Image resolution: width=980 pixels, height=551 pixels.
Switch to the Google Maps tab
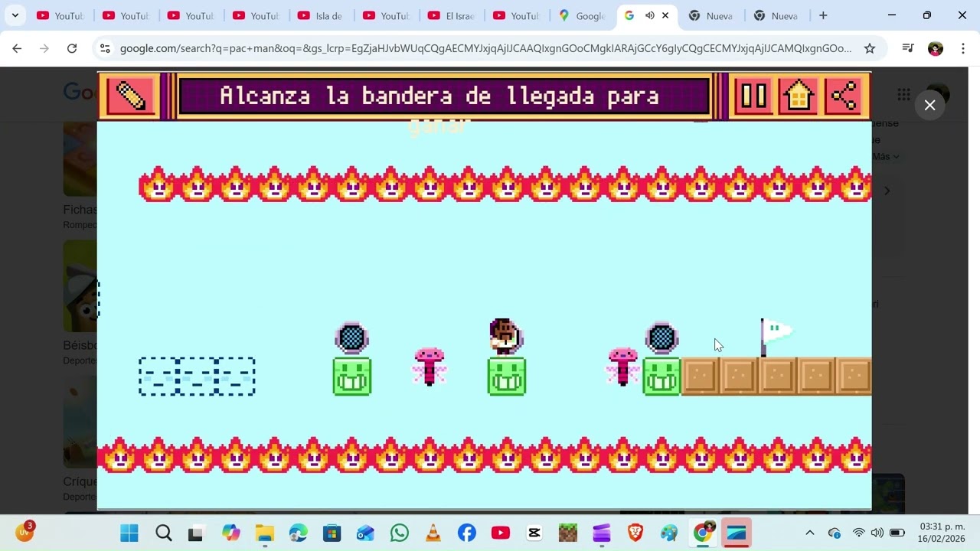click(x=583, y=15)
